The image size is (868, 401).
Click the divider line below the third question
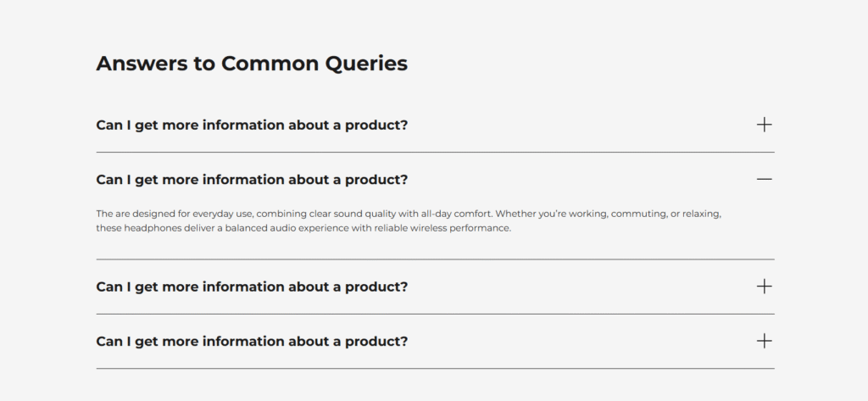point(435,315)
